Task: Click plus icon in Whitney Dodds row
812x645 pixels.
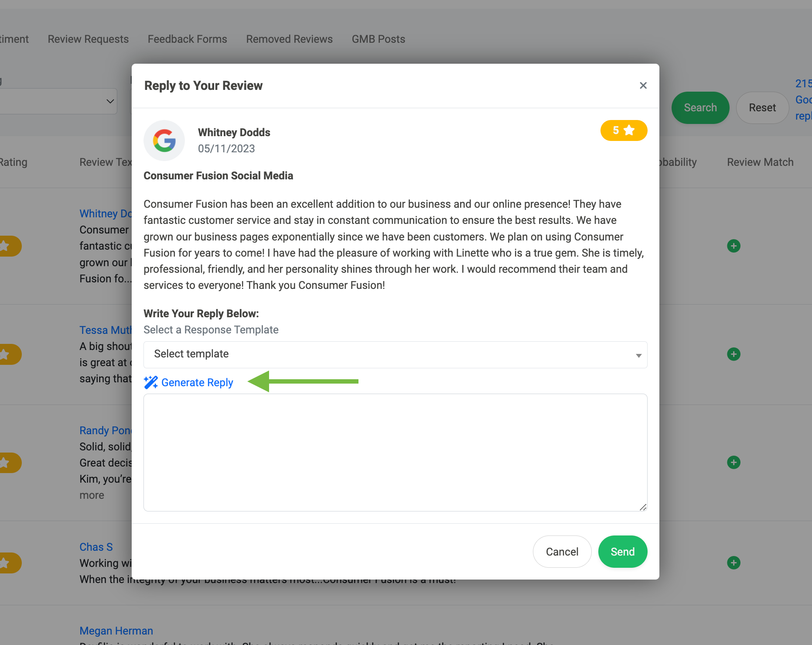Action: [734, 246]
